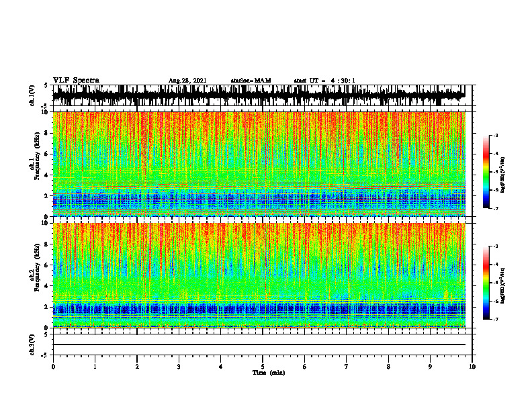Screen dimensions: 532x411
Task: Click the "VLF Spectra" title text
Action: pyautogui.click(x=76, y=81)
